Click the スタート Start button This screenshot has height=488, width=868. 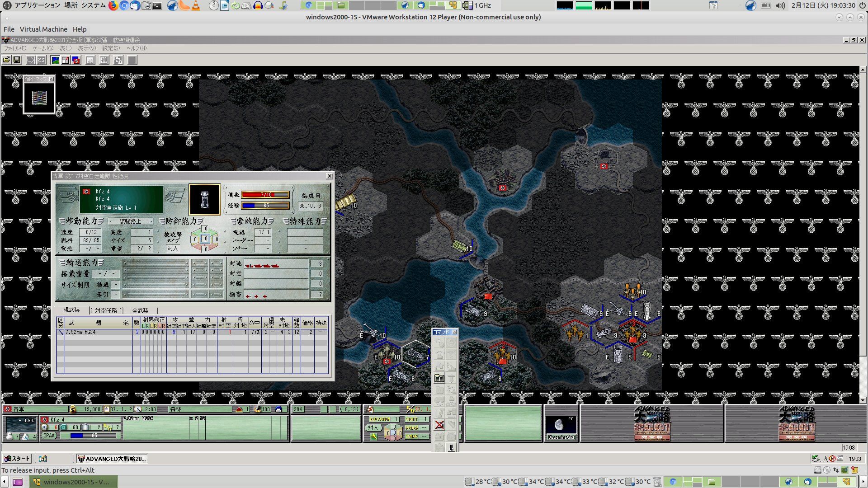17,459
